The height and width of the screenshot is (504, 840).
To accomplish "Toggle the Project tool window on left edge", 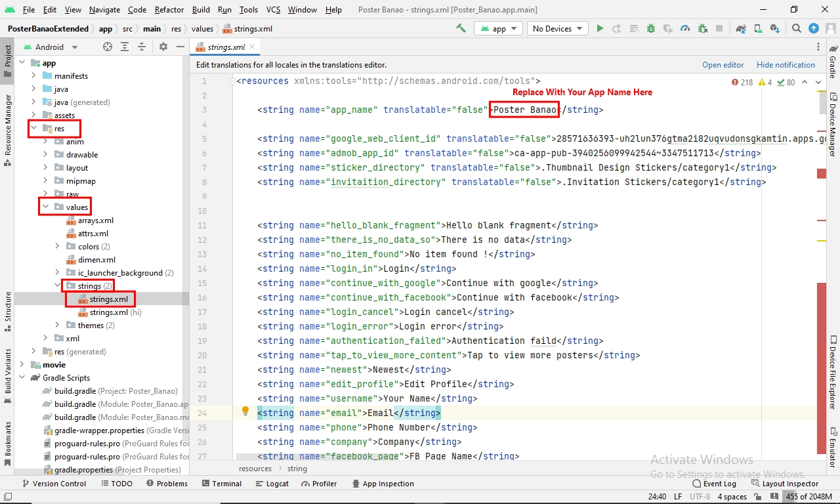I will [x=7, y=60].
